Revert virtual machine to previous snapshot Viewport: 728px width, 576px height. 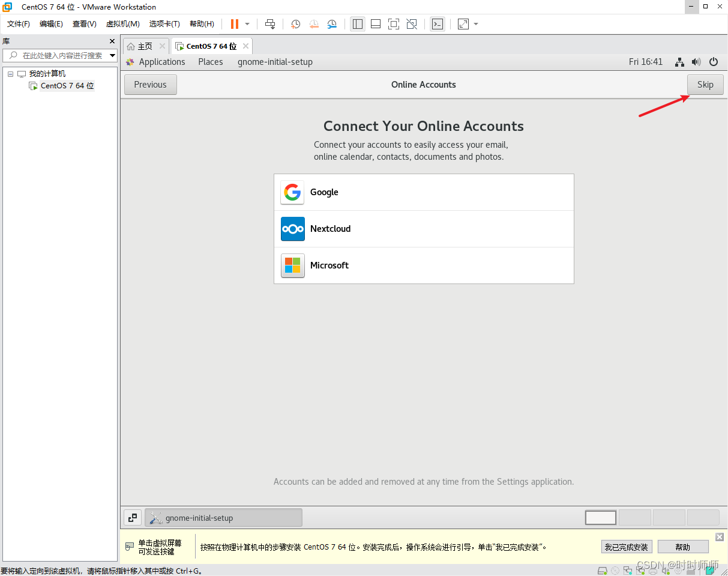coord(314,24)
